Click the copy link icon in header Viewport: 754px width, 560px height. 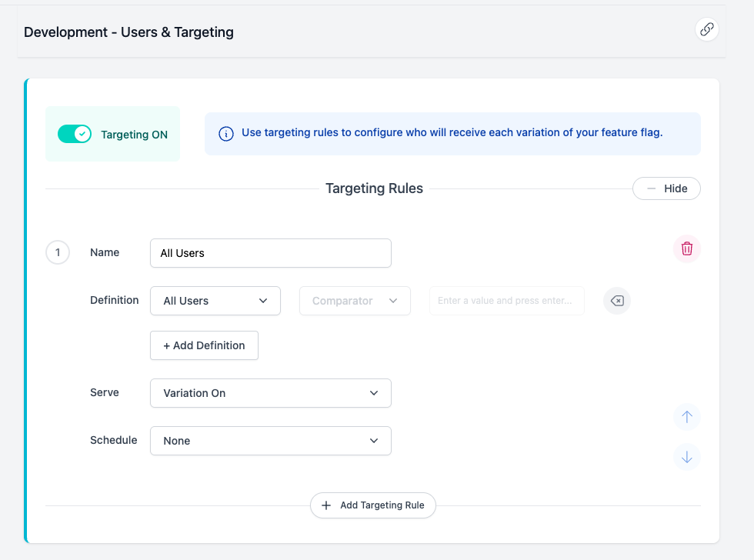tap(706, 30)
